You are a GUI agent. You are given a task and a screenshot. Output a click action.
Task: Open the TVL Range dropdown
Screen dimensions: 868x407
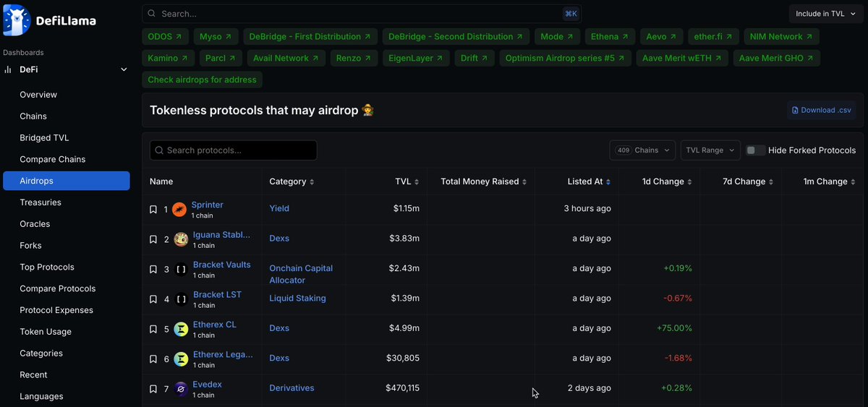coord(710,150)
